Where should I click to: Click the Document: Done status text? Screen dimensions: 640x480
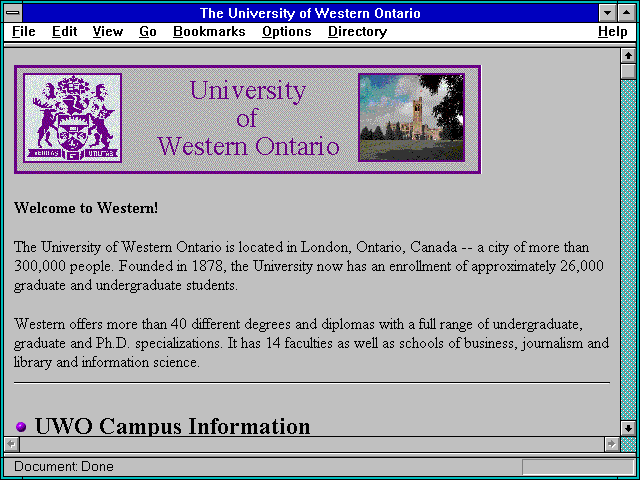(x=64, y=466)
